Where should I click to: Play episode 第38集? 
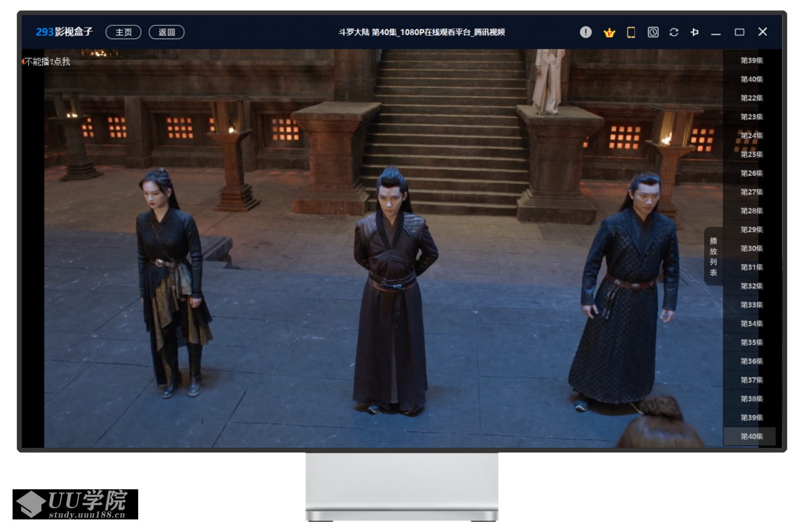(x=751, y=399)
